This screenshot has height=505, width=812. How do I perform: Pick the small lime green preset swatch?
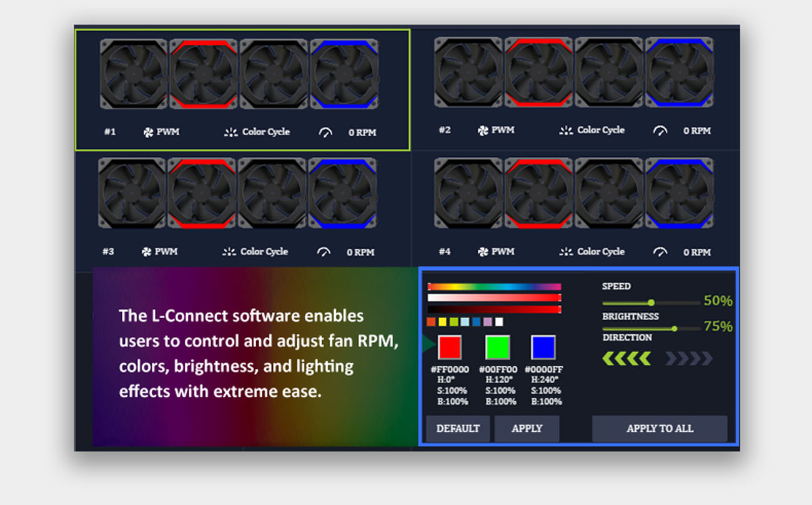[x=454, y=322]
